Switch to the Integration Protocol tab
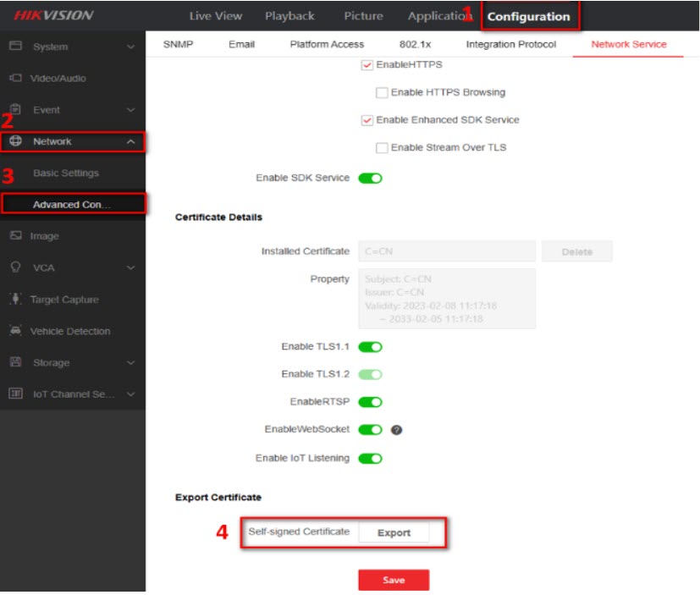Viewport: 700px width, 595px height. click(510, 44)
